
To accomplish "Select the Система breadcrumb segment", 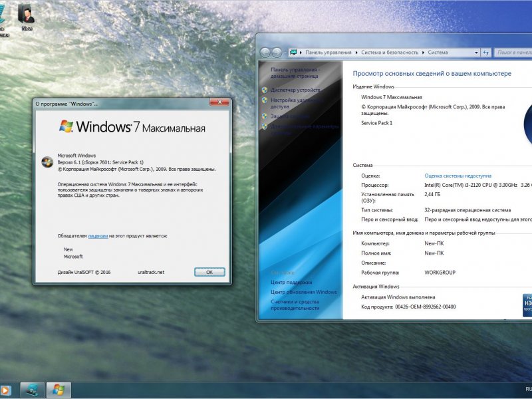I will point(438,53).
